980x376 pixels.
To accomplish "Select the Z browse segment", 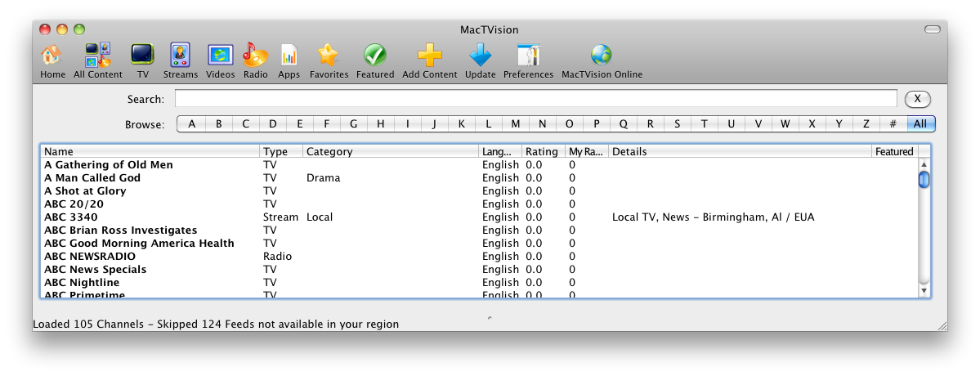I will pos(866,124).
